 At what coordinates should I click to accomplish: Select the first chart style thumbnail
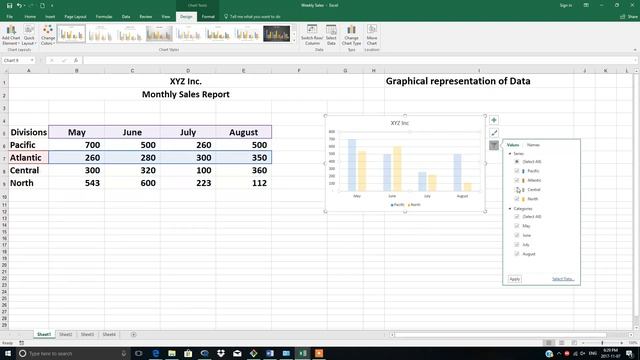(x=71, y=34)
